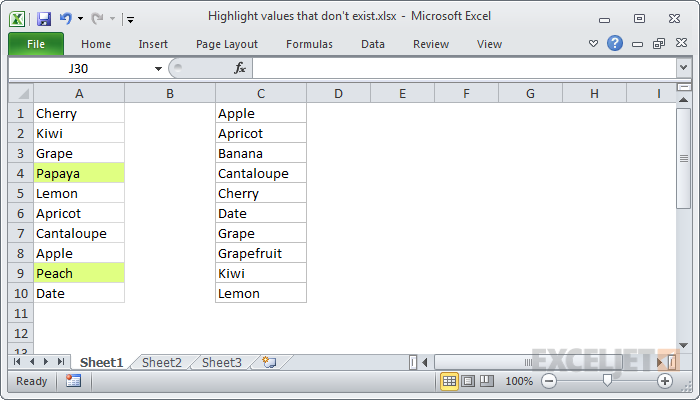Viewport: 700px width, 400px height.
Task: Click the Insert Function fx icon
Action: [x=240, y=68]
